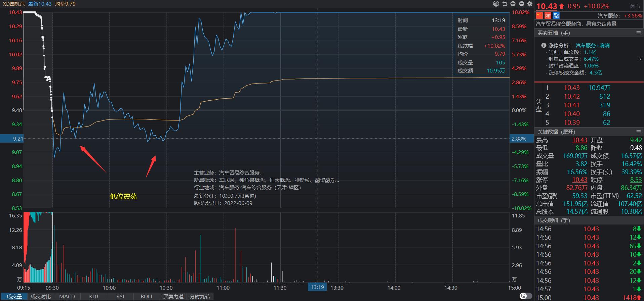The image size is (644, 301).
Task: Switch to the 成交量 indicator tab
Action: click(x=14, y=297)
